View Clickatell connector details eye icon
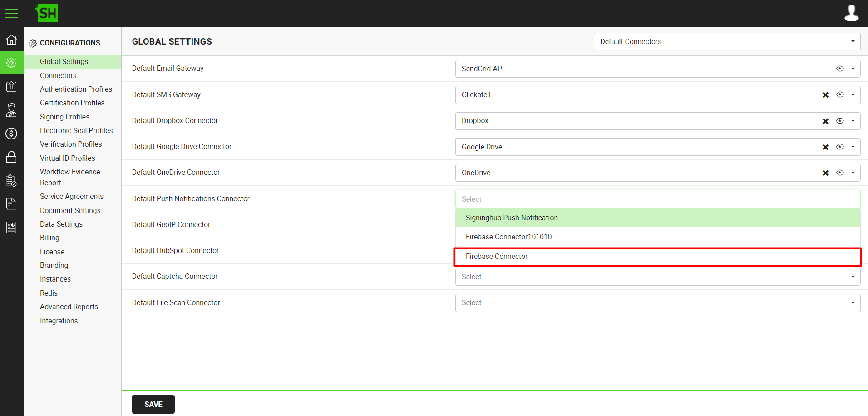The image size is (868, 416). tap(840, 94)
